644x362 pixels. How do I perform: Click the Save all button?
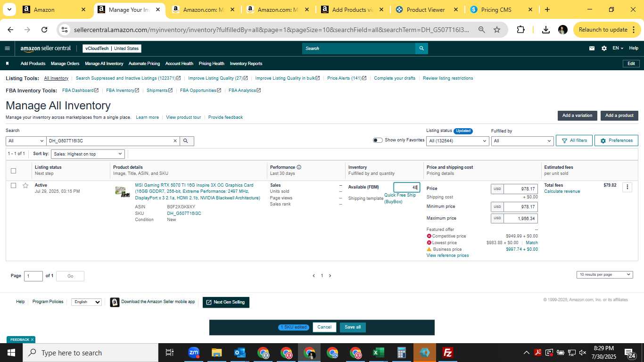(353, 327)
